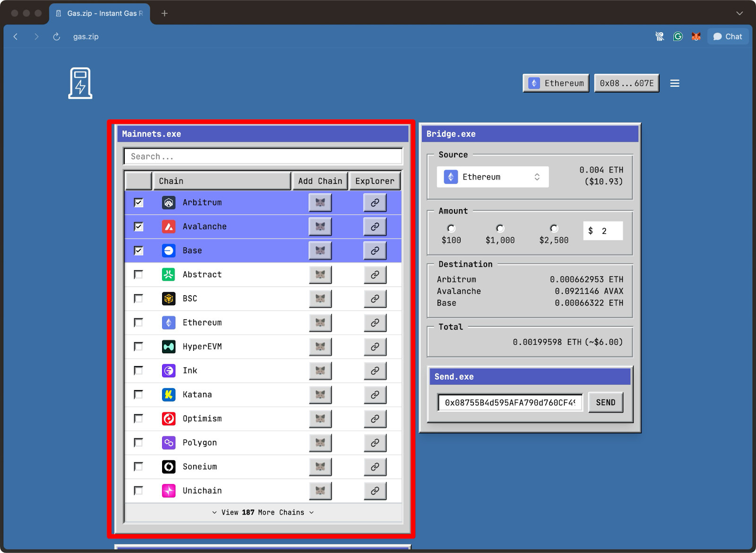Check the BSC checkbox

coord(138,299)
